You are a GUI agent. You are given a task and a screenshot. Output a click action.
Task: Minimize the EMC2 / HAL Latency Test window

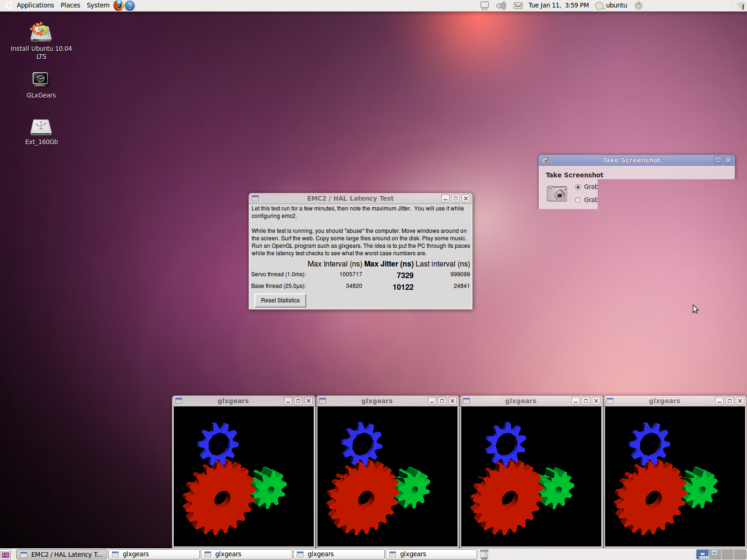(445, 198)
